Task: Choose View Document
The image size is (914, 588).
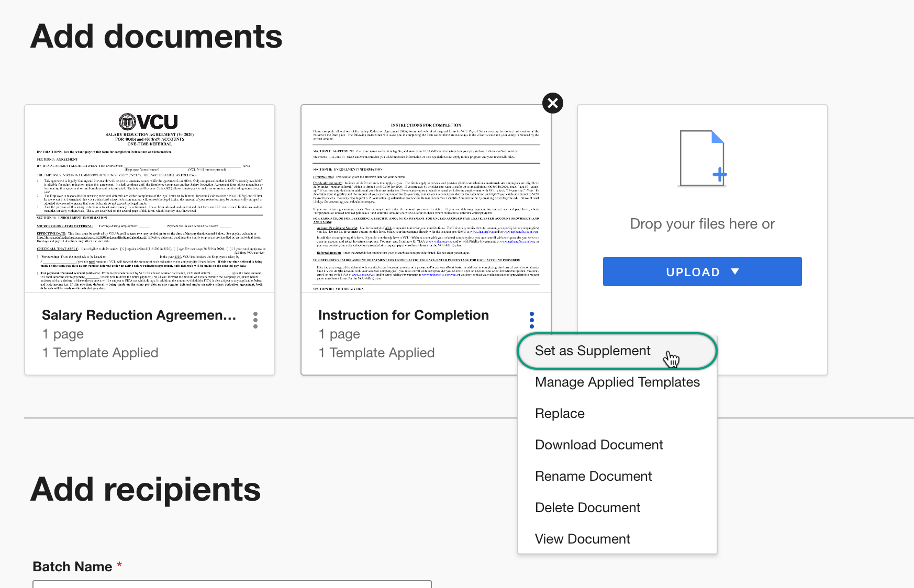Action: pyautogui.click(x=617, y=539)
